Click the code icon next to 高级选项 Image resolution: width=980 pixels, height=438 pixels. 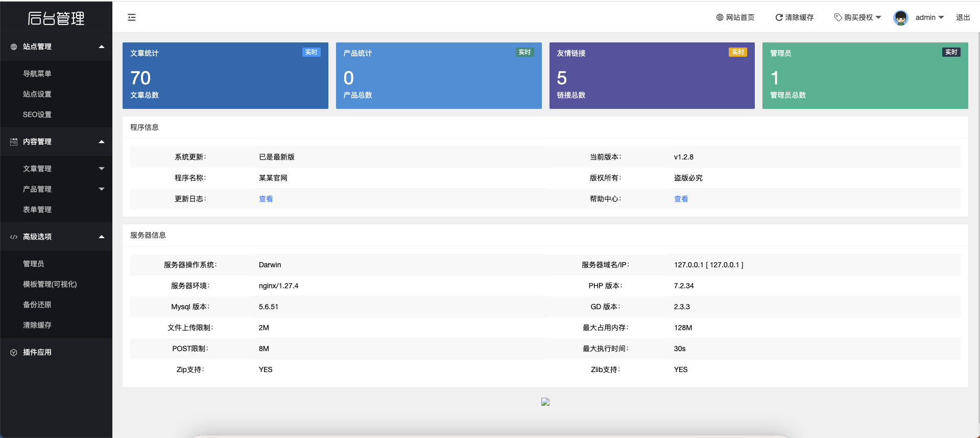[14, 237]
